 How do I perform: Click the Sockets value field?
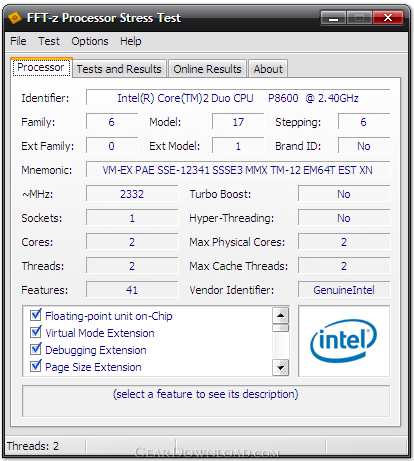tap(132, 218)
